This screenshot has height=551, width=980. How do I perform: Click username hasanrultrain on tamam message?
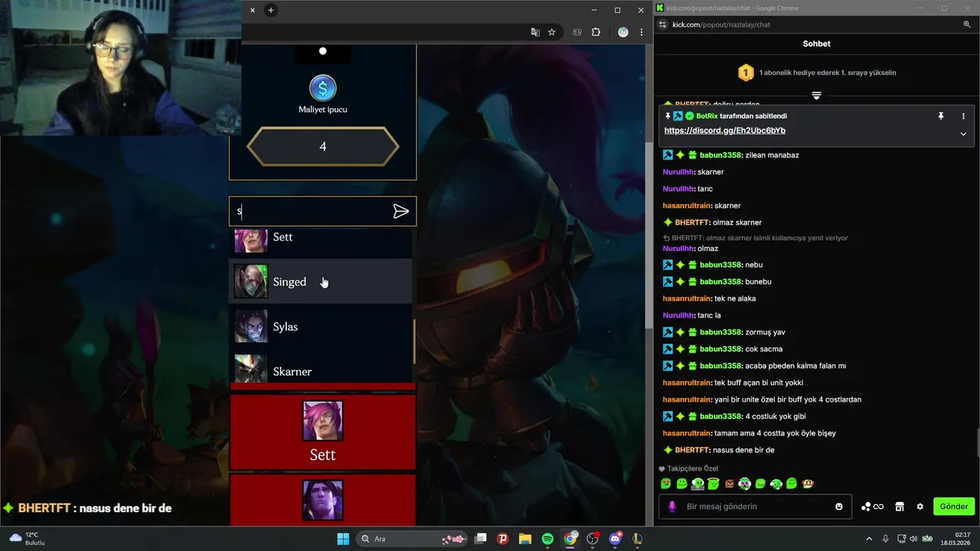687,433
